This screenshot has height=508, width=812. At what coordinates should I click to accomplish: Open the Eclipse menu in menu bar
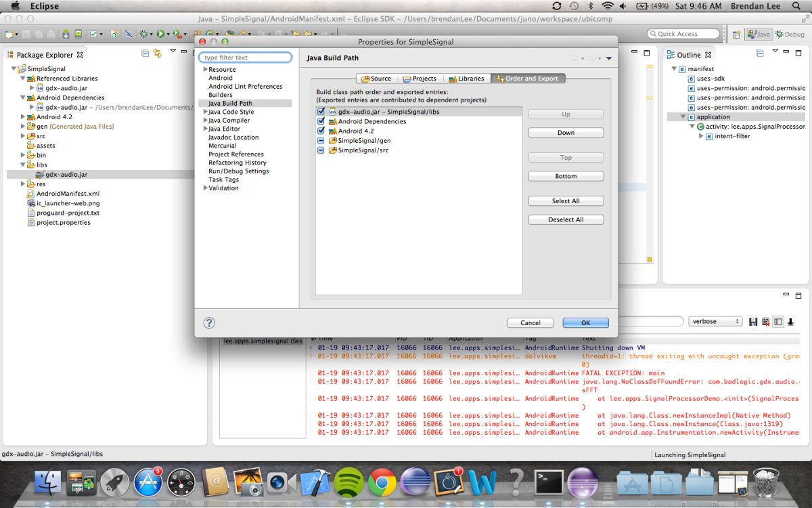tap(45, 6)
